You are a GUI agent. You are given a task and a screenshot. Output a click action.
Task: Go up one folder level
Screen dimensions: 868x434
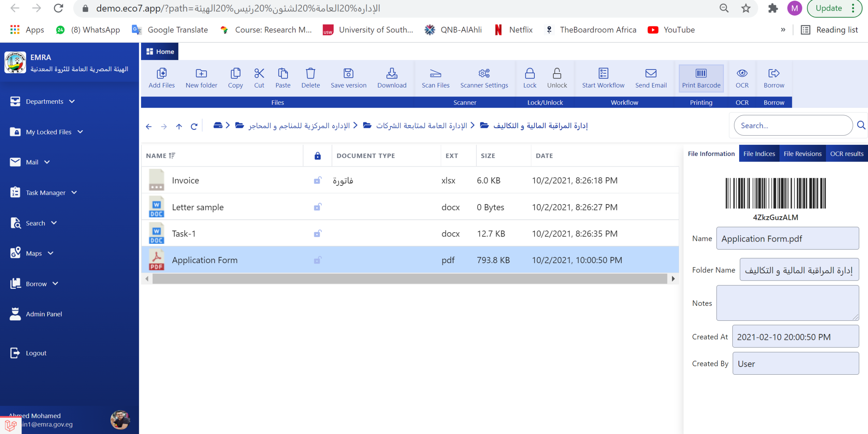pos(179,126)
